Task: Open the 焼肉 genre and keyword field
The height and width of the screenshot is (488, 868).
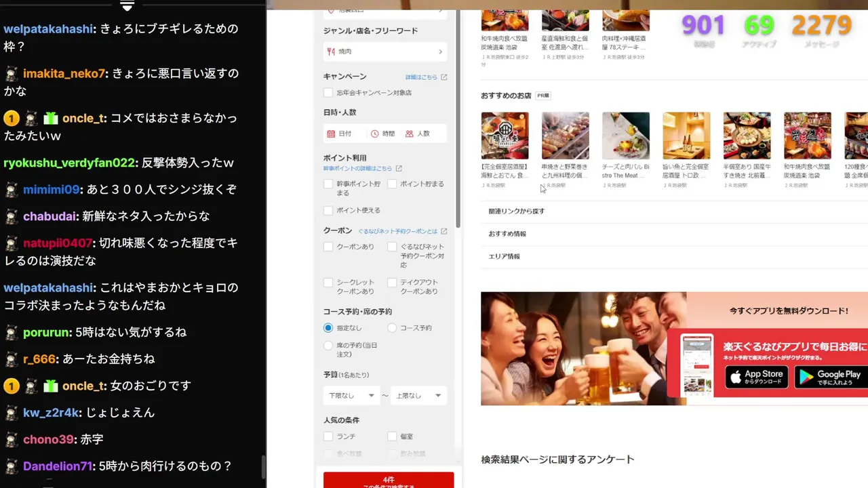Action: click(385, 52)
